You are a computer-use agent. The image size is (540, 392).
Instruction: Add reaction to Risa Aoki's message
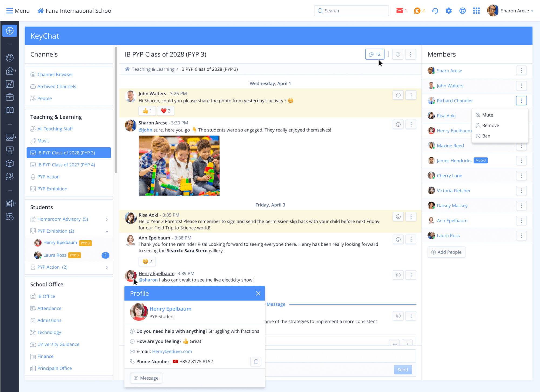click(398, 217)
